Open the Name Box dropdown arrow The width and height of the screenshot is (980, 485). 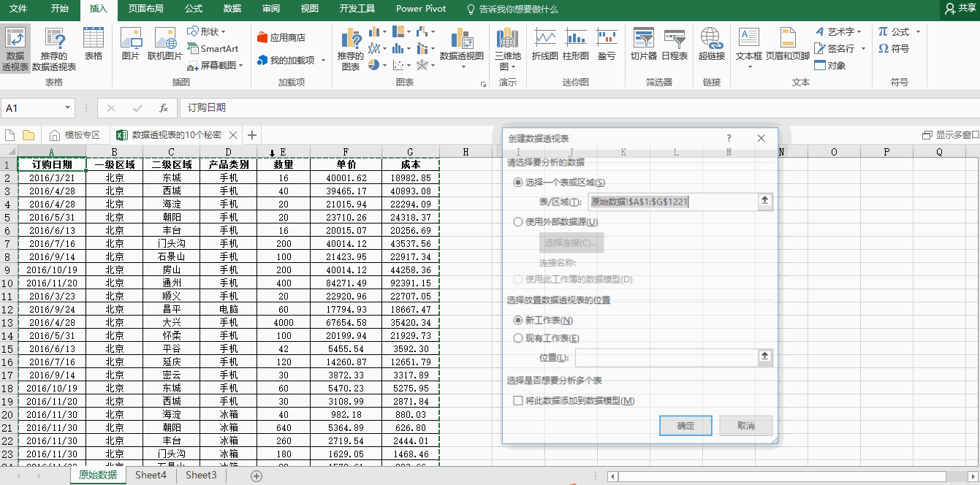[x=68, y=108]
